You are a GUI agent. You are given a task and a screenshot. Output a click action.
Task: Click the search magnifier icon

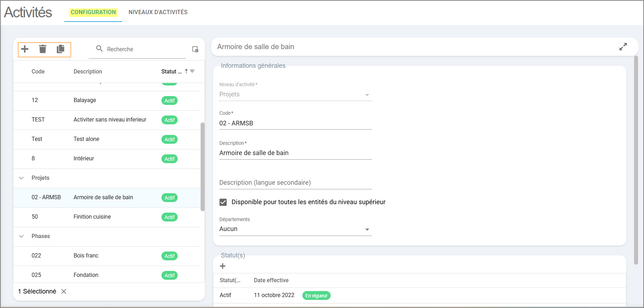click(x=100, y=49)
